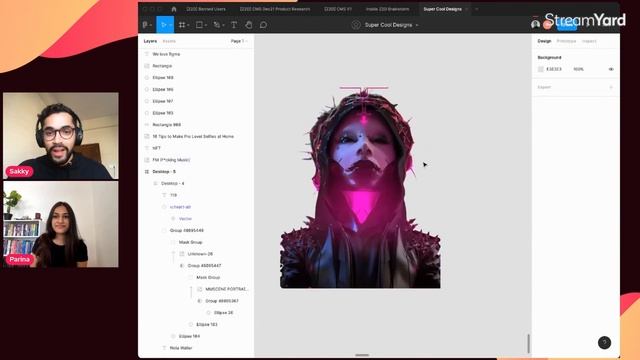
Task: Go to Figma home via house icon
Action: pos(174,9)
